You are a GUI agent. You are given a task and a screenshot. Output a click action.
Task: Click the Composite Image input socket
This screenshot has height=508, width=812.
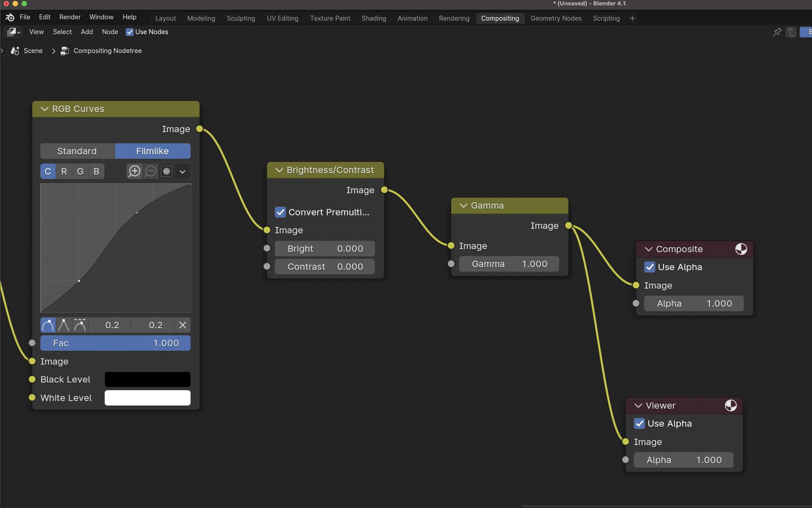pyautogui.click(x=636, y=285)
